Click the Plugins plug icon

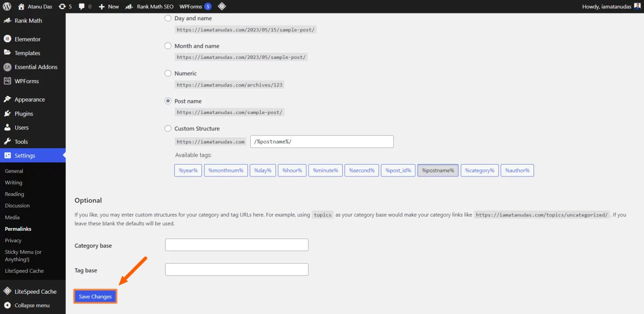click(x=7, y=114)
